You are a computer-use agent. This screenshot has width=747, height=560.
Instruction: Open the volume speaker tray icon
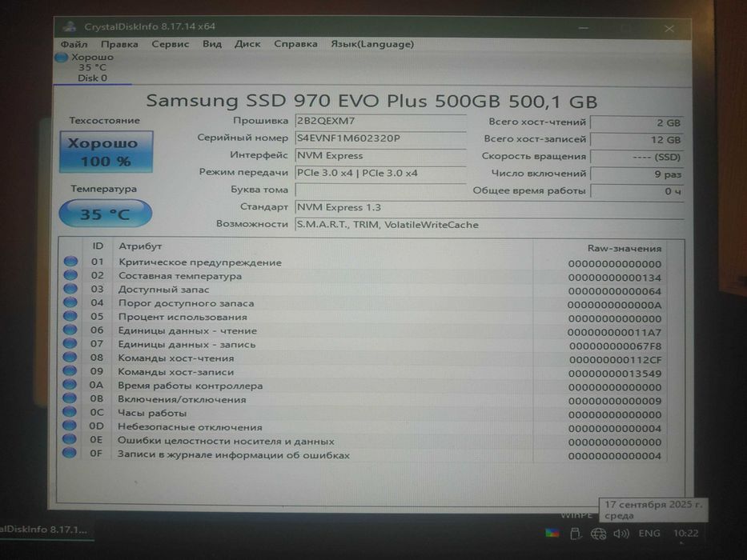pos(620,534)
